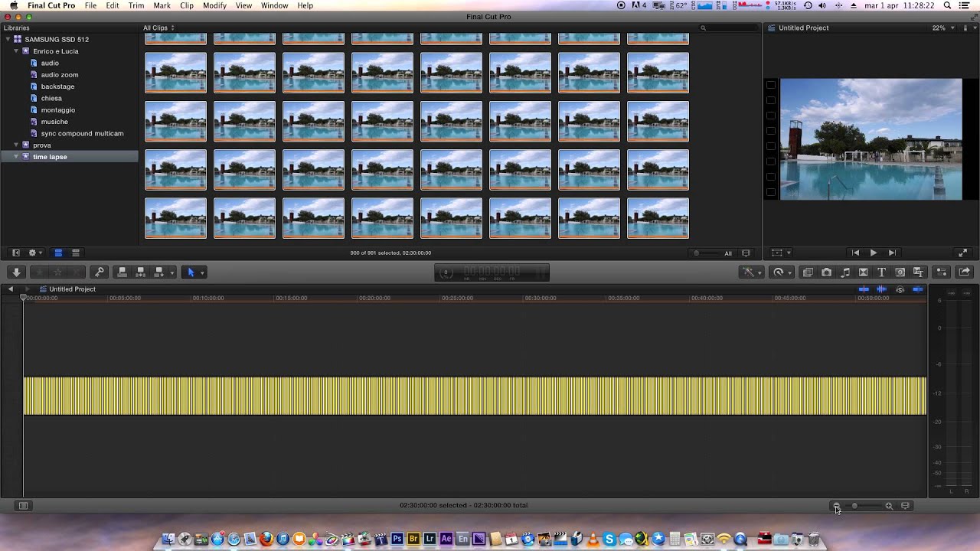Open Photoshop from the Dock
This screenshot has height=551, width=980.
pyautogui.click(x=397, y=539)
